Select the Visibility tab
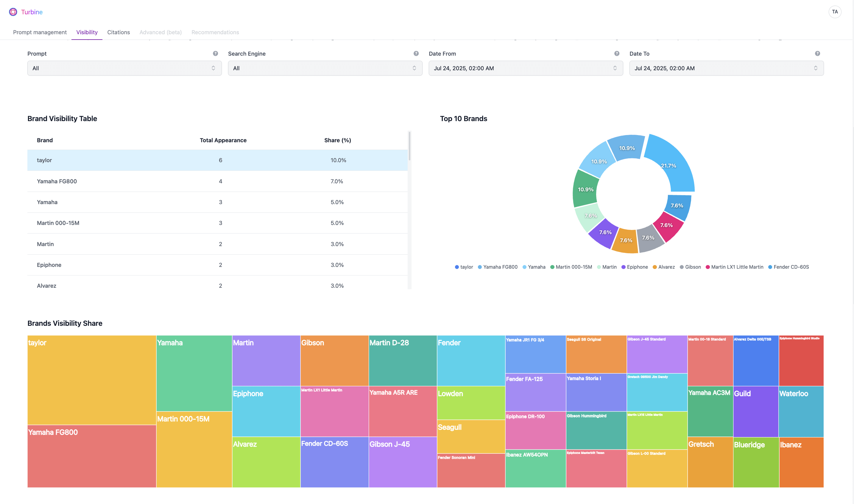This screenshot has width=854, height=504. pyautogui.click(x=87, y=32)
